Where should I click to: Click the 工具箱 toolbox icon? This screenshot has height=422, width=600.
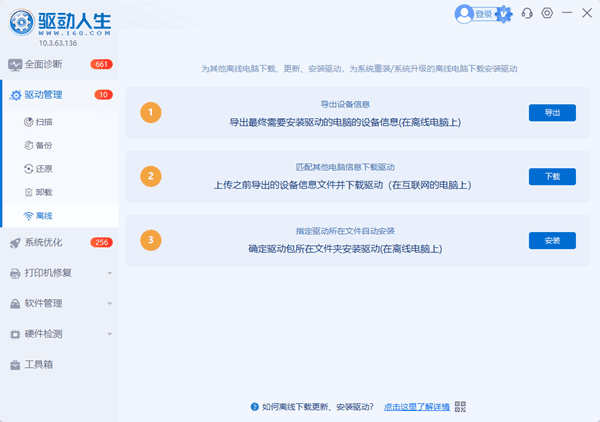(15, 365)
